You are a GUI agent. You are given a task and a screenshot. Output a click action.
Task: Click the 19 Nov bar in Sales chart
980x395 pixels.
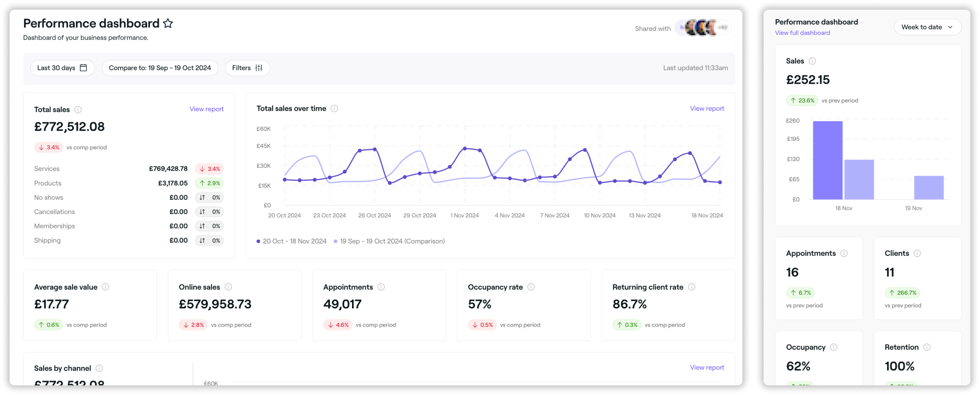click(929, 188)
